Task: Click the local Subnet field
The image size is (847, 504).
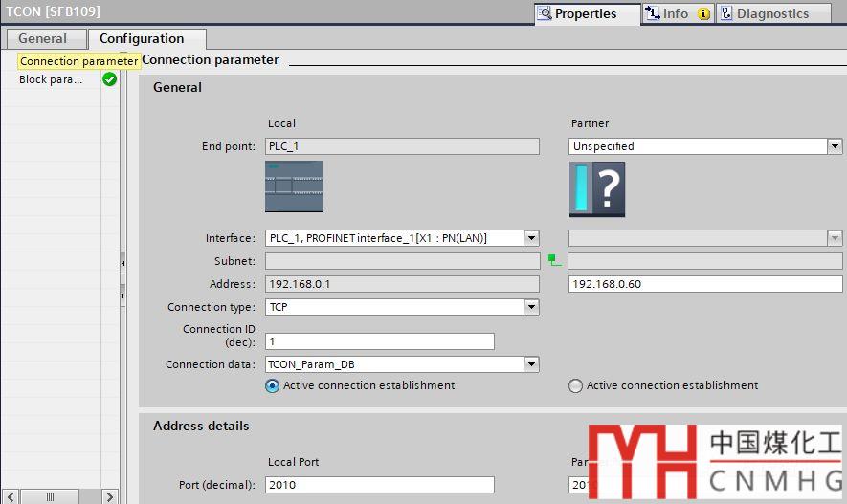Action: [402, 261]
